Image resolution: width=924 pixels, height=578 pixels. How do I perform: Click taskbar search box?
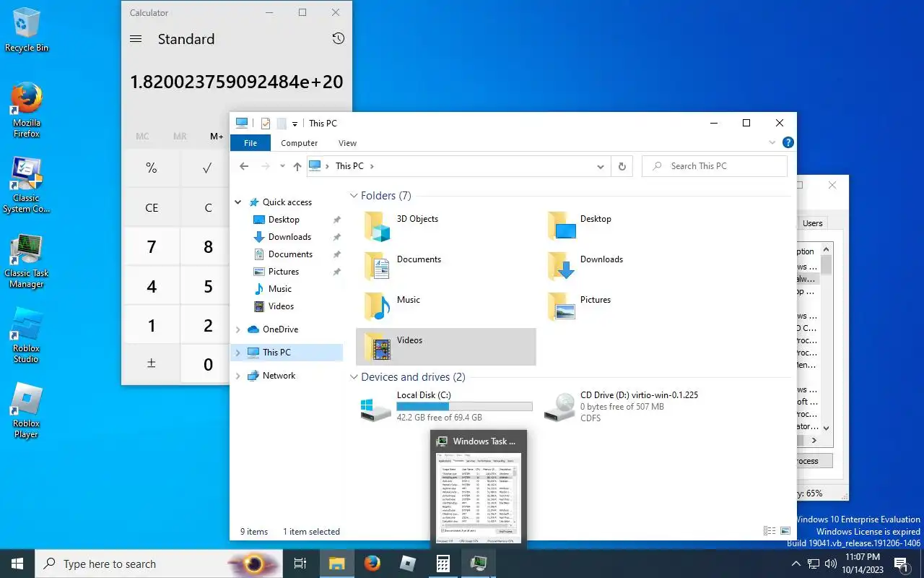[159, 564]
